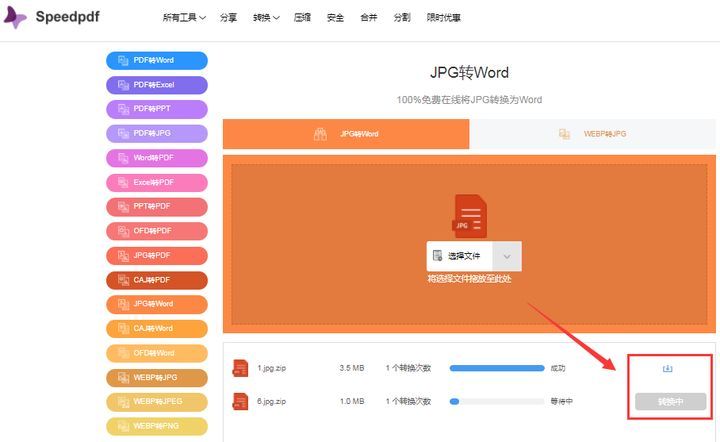This screenshot has width=720, height=442.
Task: Open the 分享 menu item
Action: click(228, 17)
